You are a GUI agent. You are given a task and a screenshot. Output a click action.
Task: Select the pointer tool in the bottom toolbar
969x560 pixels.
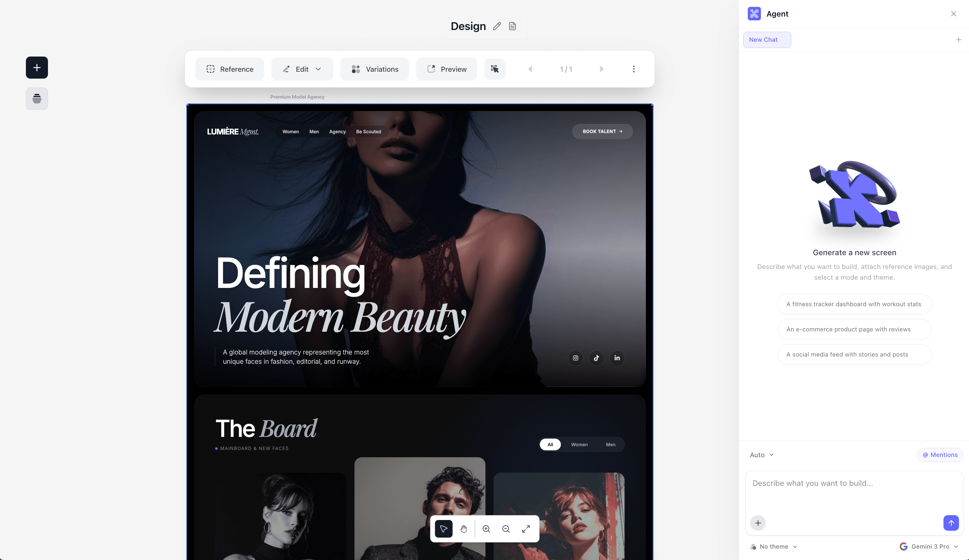tap(443, 529)
